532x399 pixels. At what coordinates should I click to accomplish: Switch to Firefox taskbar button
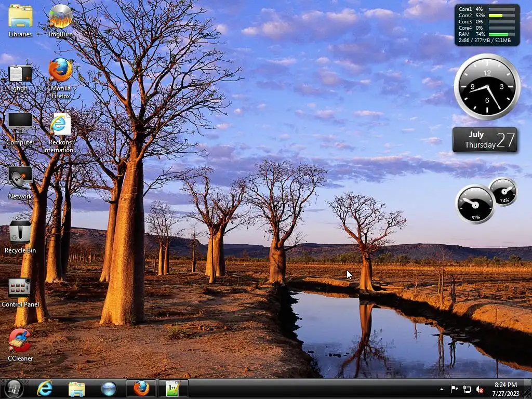[x=141, y=389]
